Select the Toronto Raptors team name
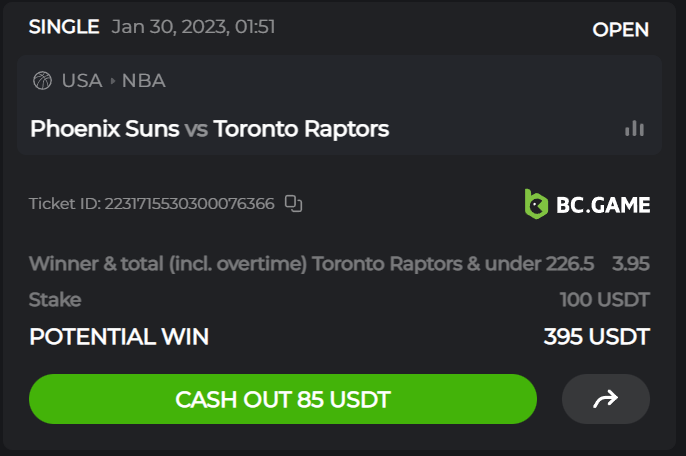Viewport: 686px width, 456px height. pos(301,129)
